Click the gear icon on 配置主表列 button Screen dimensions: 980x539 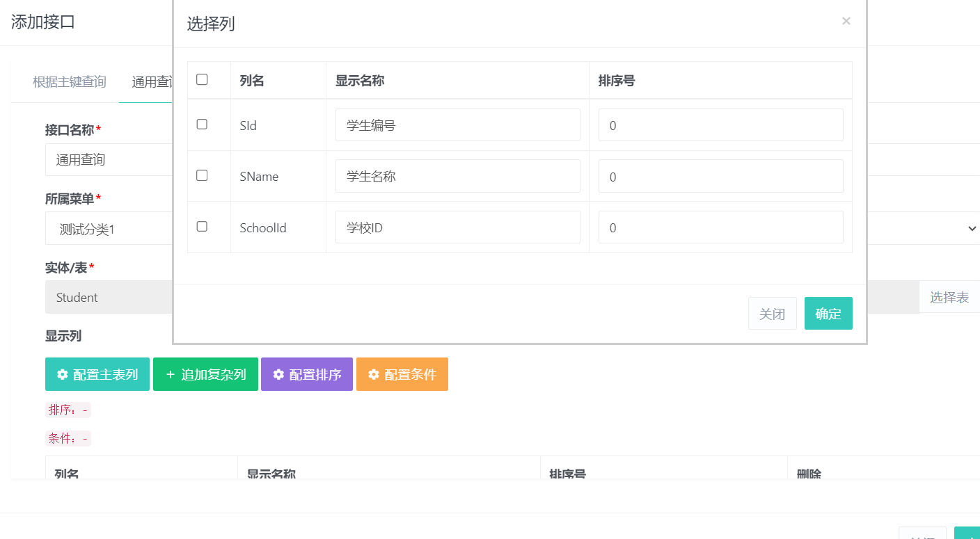[x=61, y=373]
